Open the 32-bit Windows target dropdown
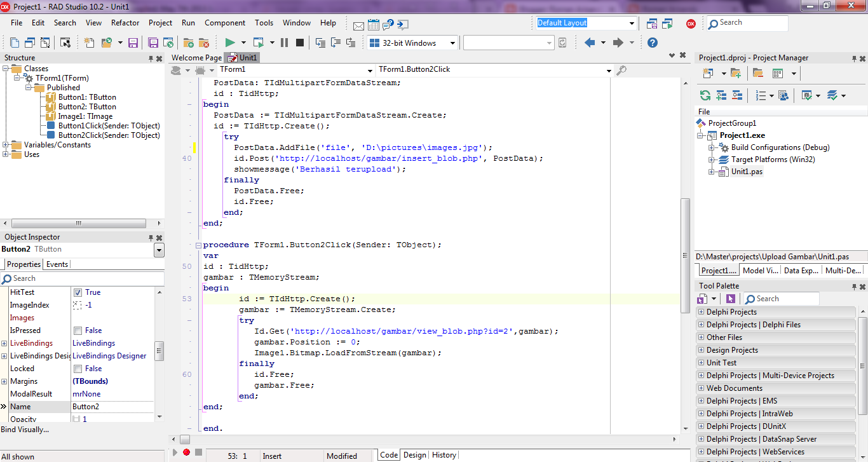 tap(452, 43)
